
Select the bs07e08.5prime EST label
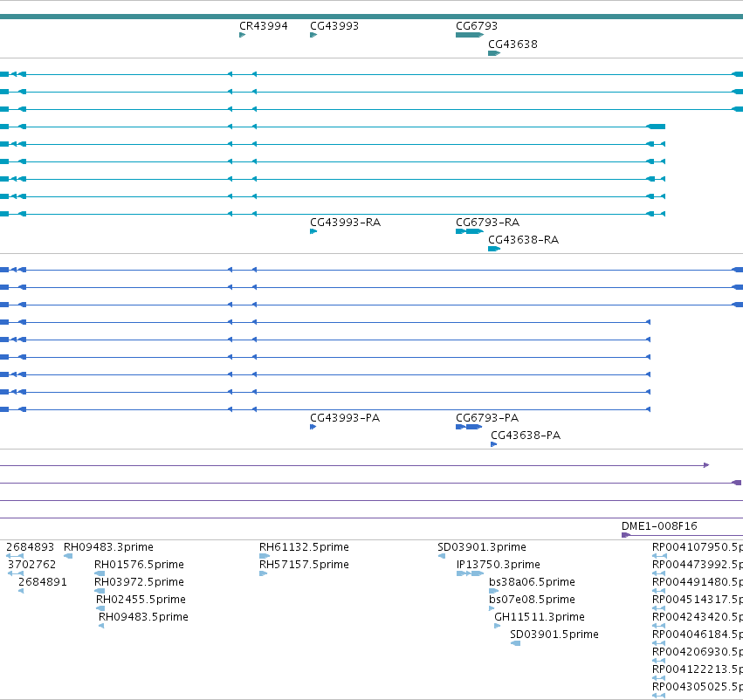(x=532, y=600)
